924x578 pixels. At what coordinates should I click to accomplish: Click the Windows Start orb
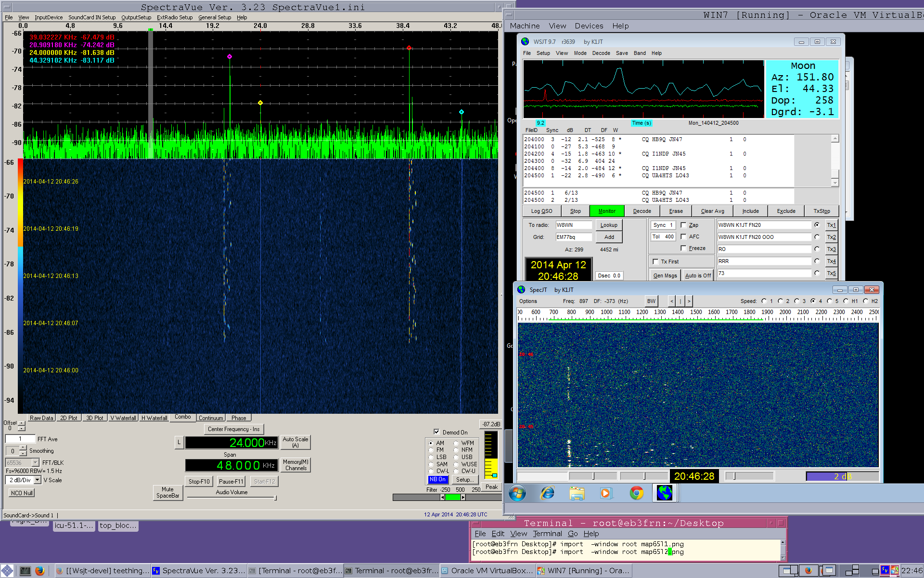517,493
